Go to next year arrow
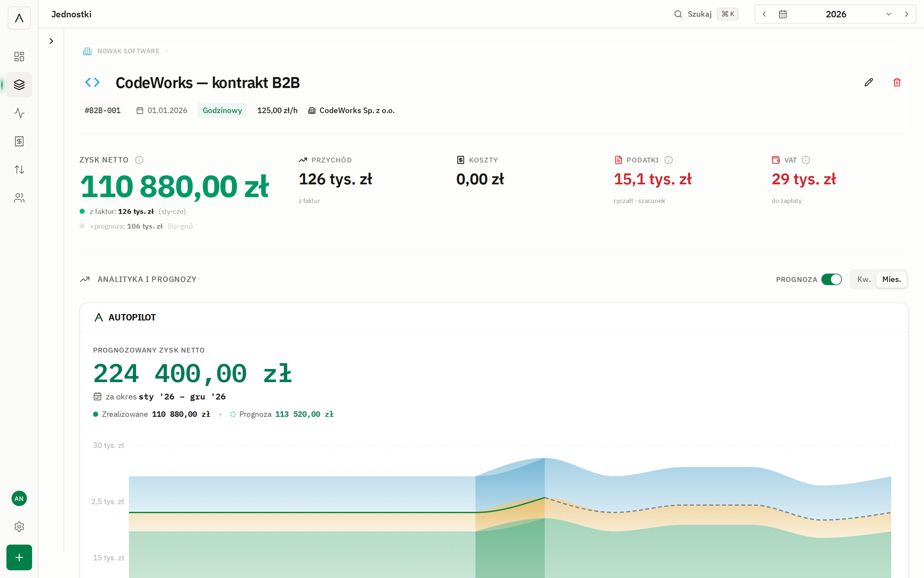The image size is (924, 578). click(907, 14)
